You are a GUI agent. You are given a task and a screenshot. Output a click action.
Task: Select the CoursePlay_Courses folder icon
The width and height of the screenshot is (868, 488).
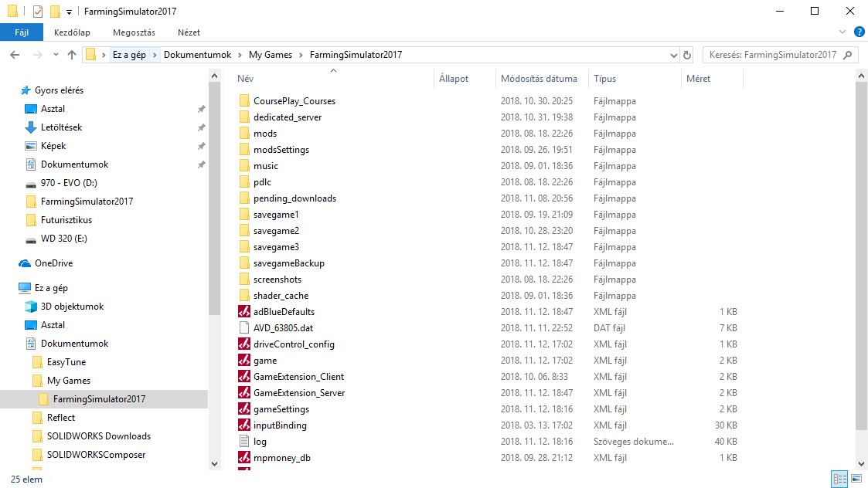point(244,100)
